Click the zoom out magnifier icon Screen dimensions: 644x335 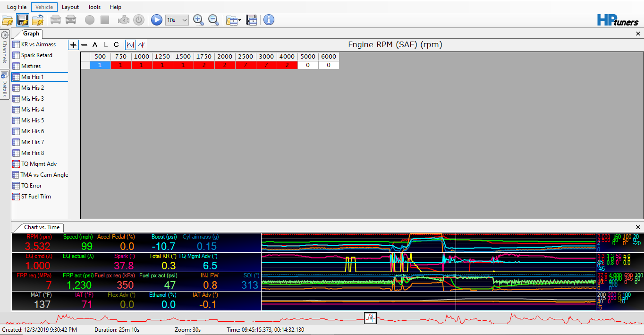coord(213,20)
